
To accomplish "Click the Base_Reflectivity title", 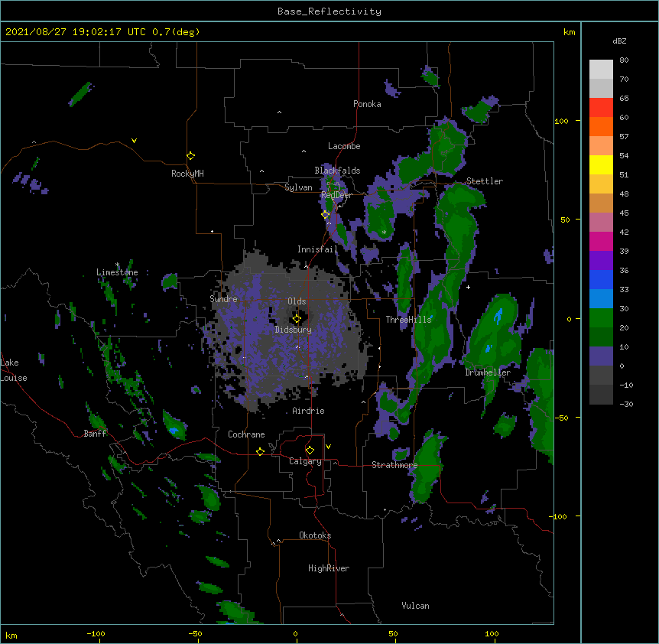I will (x=329, y=11).
